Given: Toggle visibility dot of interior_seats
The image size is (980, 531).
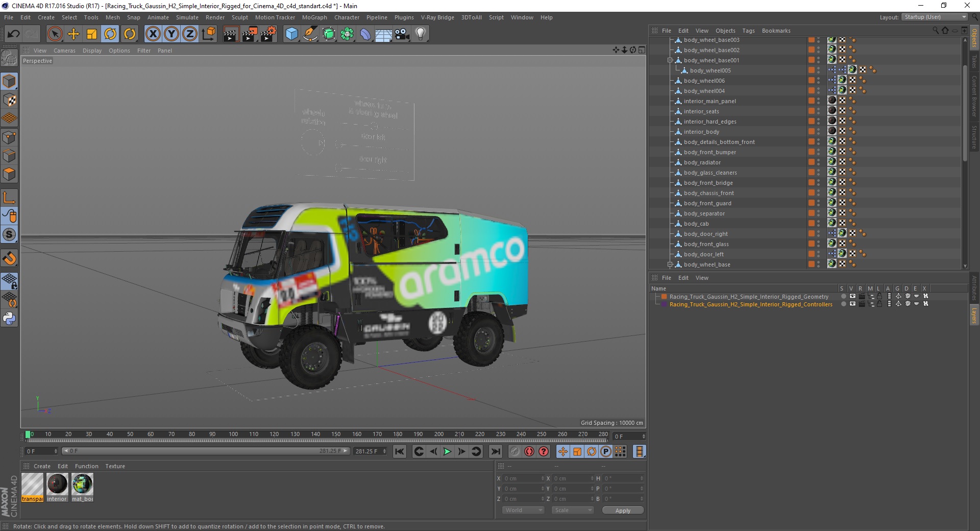Looking at the screenshot, I should 819,109.
